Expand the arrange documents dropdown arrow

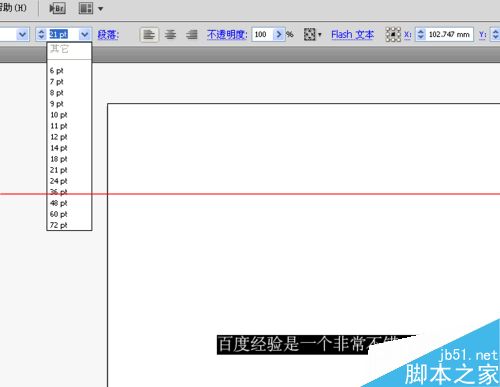pyautogui.click(x=101, y=9)
